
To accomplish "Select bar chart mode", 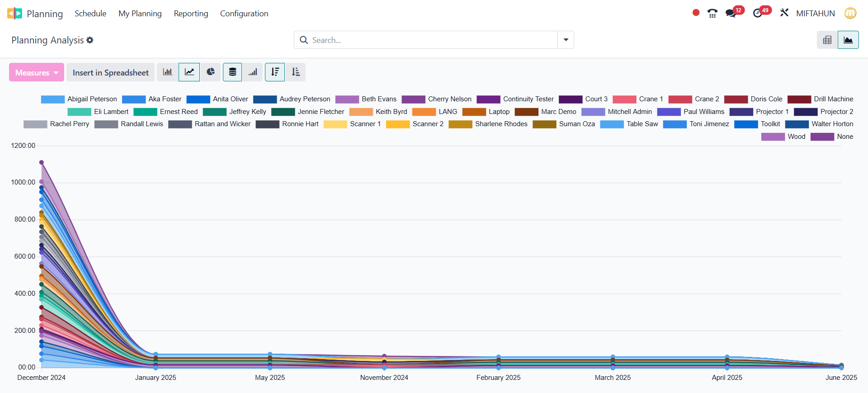I will [x=168, y=72].
